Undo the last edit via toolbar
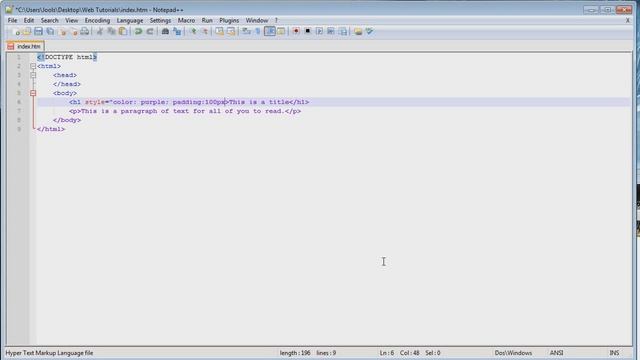 point(138,31)
